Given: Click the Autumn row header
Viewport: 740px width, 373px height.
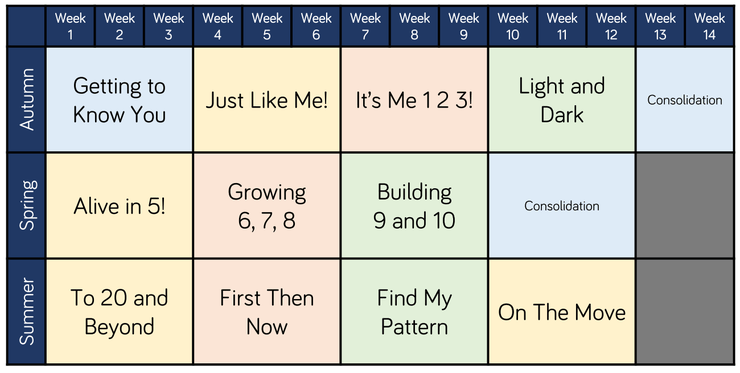Looking at the screenshot, I should pyautogui.click(x=26, y=100).
